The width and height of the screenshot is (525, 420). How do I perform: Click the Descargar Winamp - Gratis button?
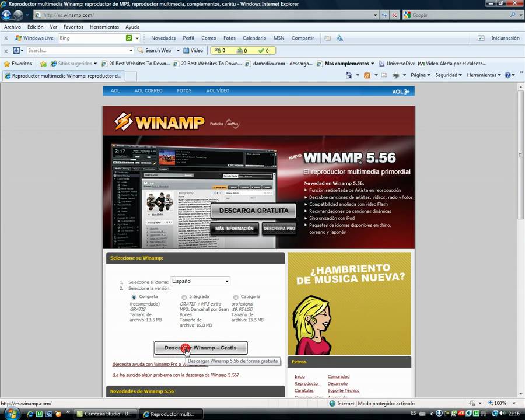[201, 348]
